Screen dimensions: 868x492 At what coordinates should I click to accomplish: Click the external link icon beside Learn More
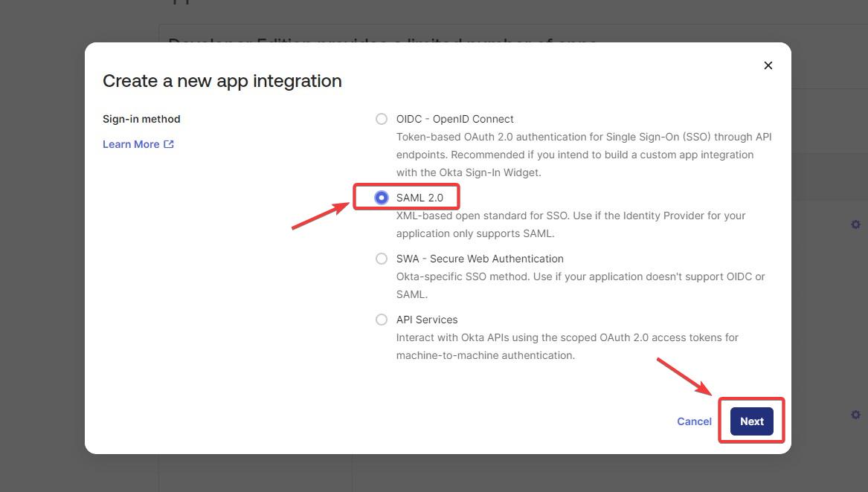point(169,144)
